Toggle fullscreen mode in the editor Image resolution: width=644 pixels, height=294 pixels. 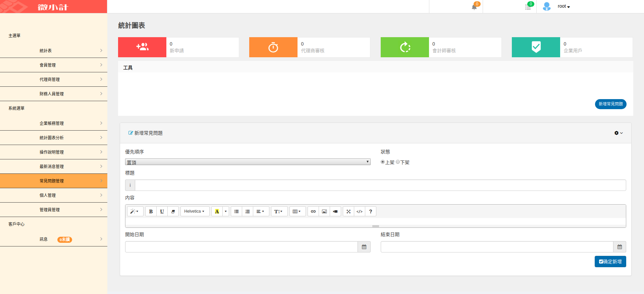coord(348,211)
